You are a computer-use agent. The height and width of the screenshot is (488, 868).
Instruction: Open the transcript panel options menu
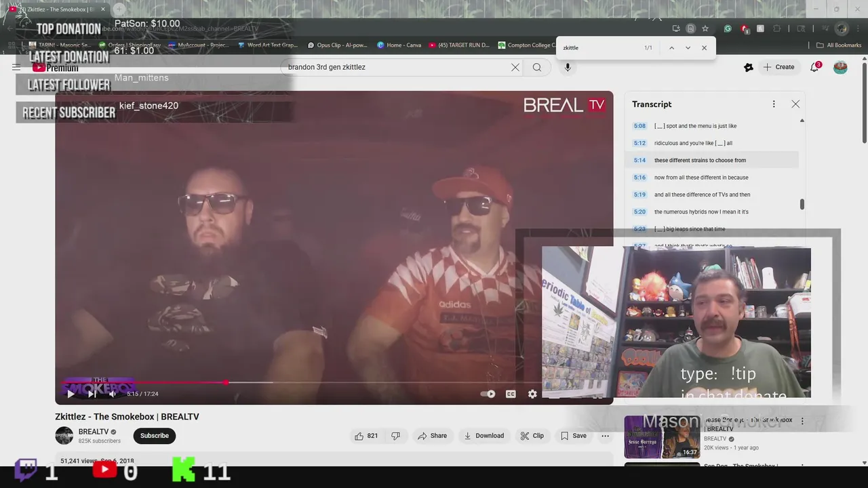pos(774,104)
